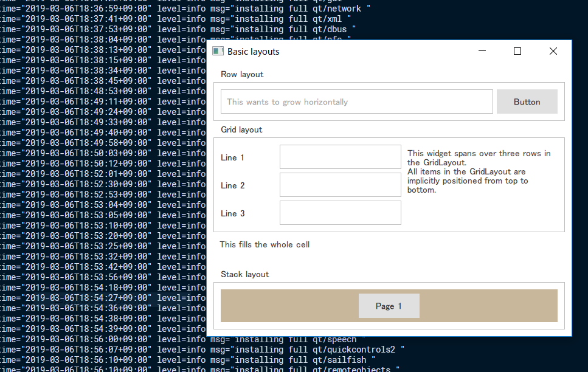Focus the Line 1 input field
The image size is (588, 372).
coord(340,157)
